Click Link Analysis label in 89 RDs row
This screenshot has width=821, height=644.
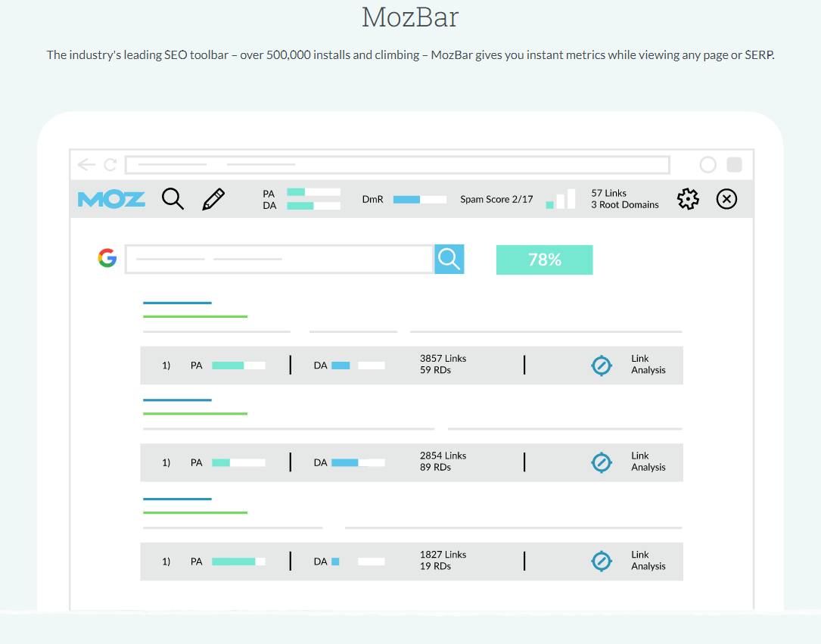tap(648, 462)
